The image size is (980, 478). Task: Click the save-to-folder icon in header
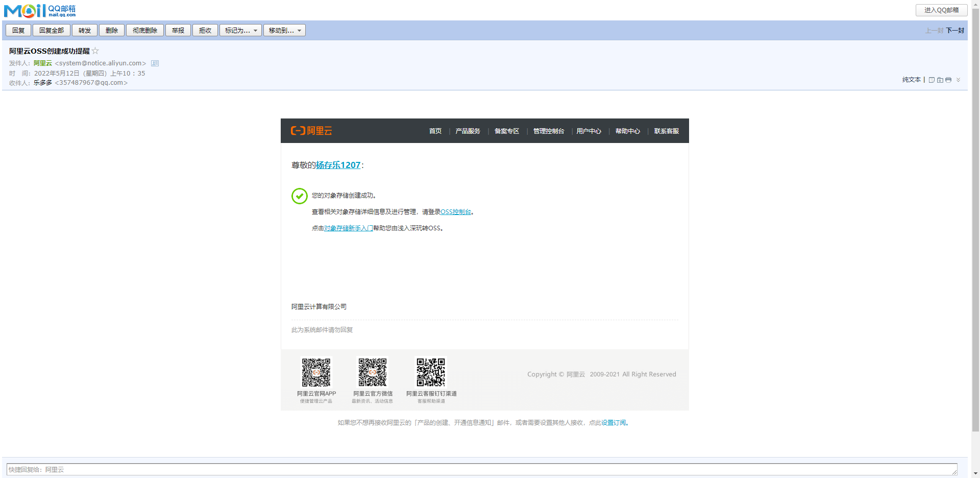pos(940,80)
